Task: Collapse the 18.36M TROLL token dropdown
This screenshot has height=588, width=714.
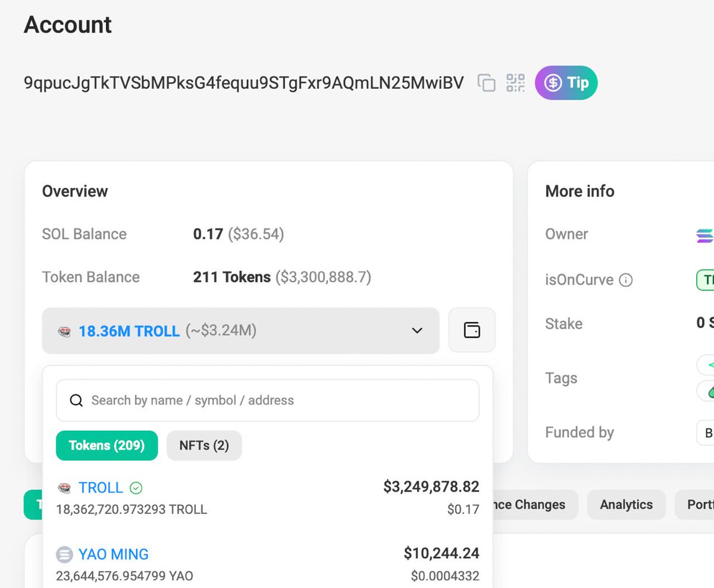Action: tap(240, 330)
